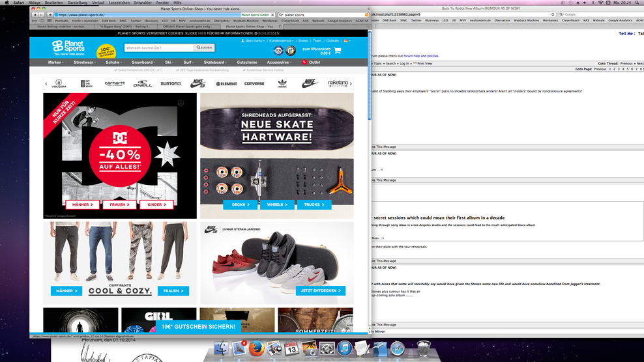This screenshot has height=362, width=644.
Task: Open the language flag dropdown
Action: 347,40
